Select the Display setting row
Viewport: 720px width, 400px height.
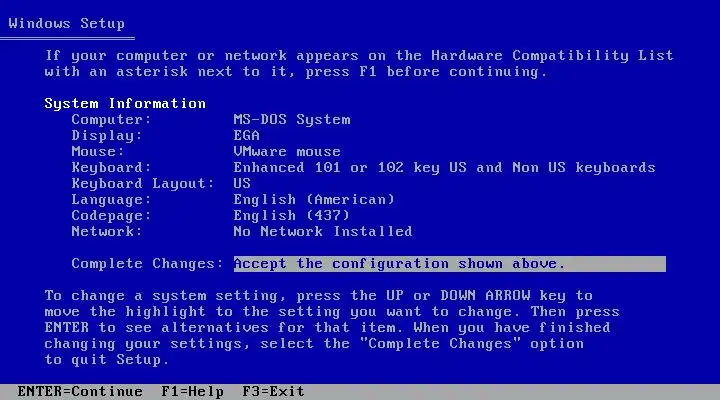(165, 135)
